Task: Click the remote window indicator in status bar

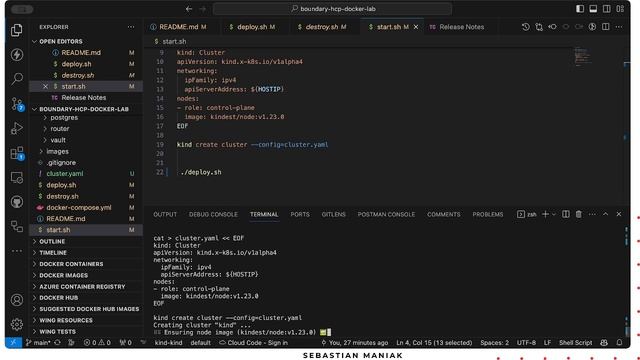Action: (x=13, y=343)
